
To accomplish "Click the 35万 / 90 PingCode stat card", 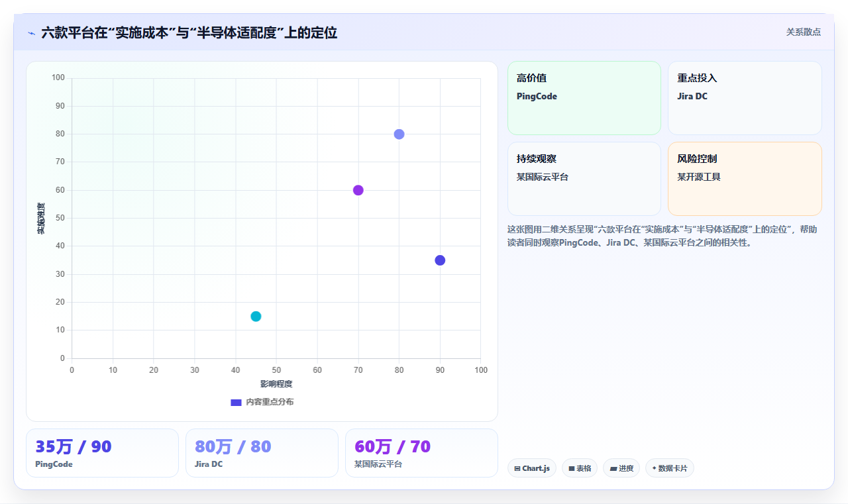I will [102, 453].
